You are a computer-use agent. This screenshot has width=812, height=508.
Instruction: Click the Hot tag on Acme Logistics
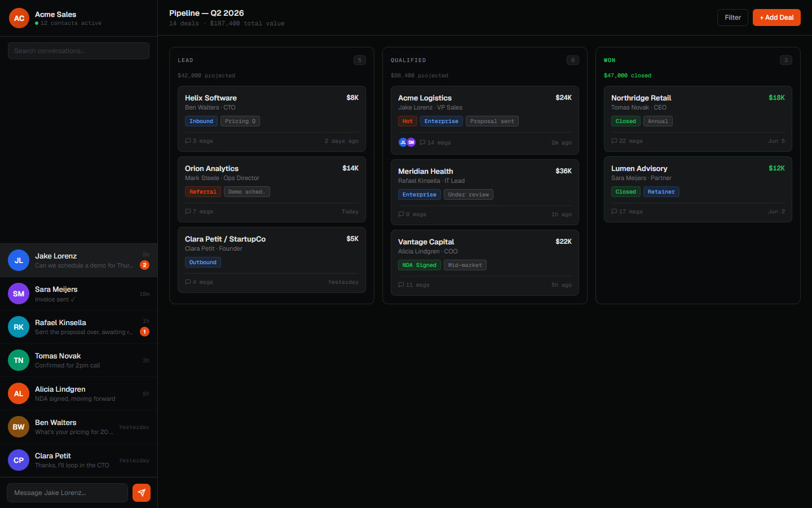pos(408,121)
